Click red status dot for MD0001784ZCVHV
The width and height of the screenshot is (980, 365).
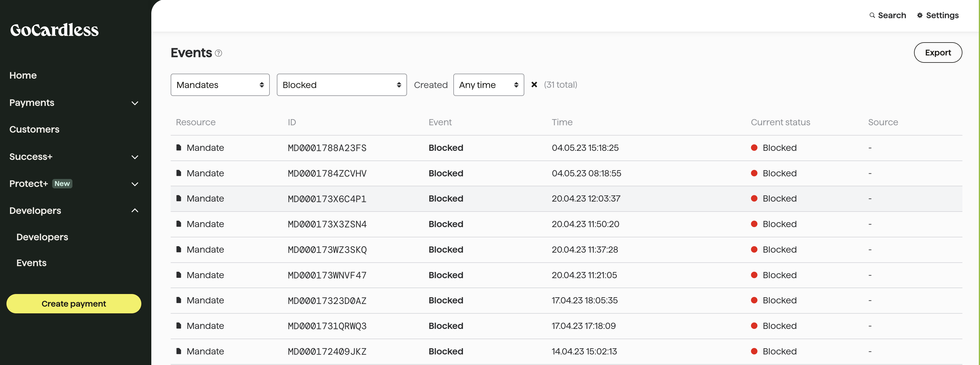[x=754, y=173]
